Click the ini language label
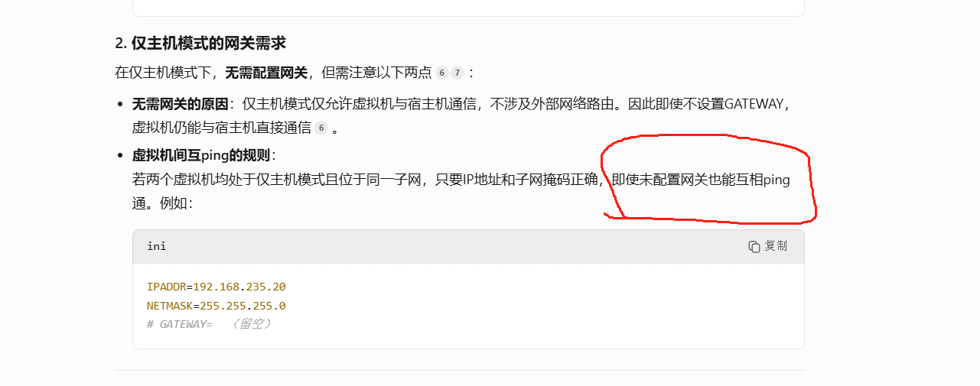980x386 pixels. [x=157, y=246]
